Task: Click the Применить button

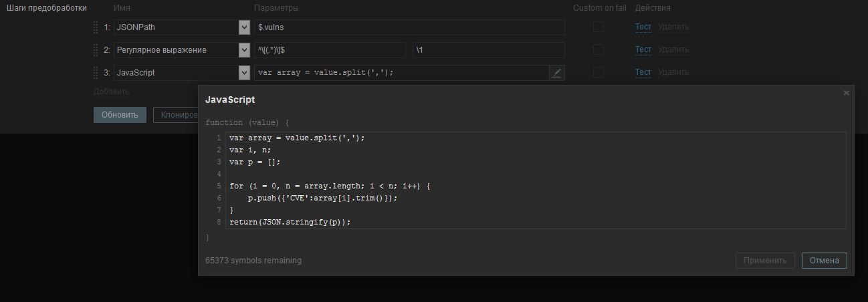Action: tap(765, 261)
